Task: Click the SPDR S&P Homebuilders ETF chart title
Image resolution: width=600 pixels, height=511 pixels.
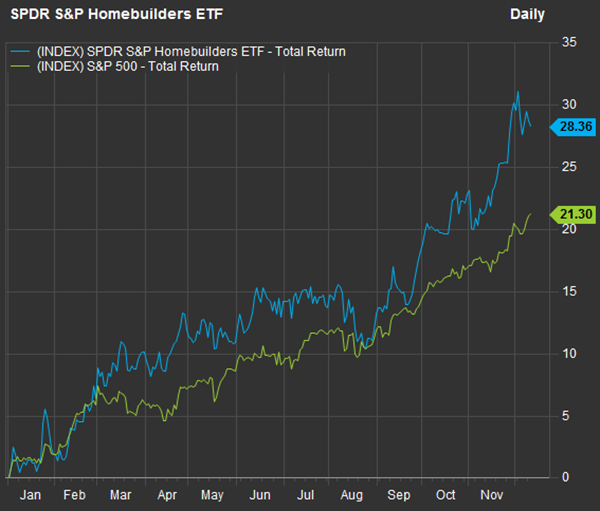Action: tap(116, 14)
